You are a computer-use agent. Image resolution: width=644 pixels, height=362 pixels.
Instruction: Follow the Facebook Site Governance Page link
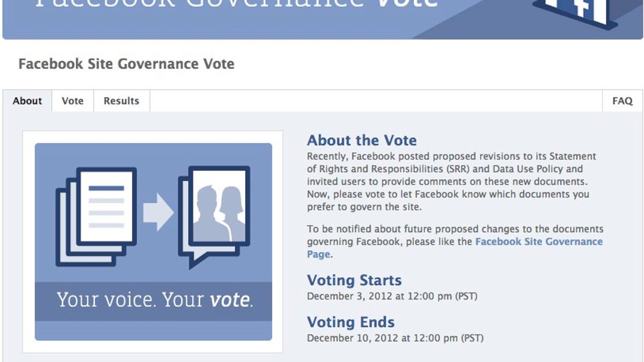[539, 242]
